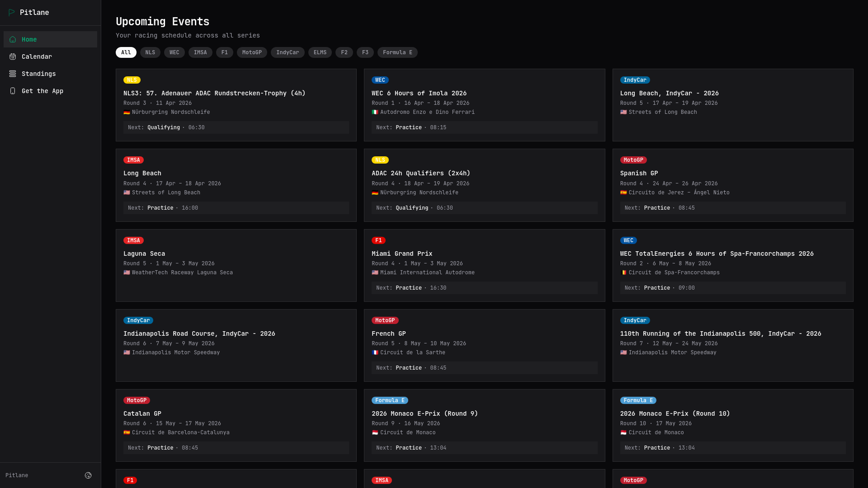Click the cookie settings icon beside Pitlane footer

point(88,475)
